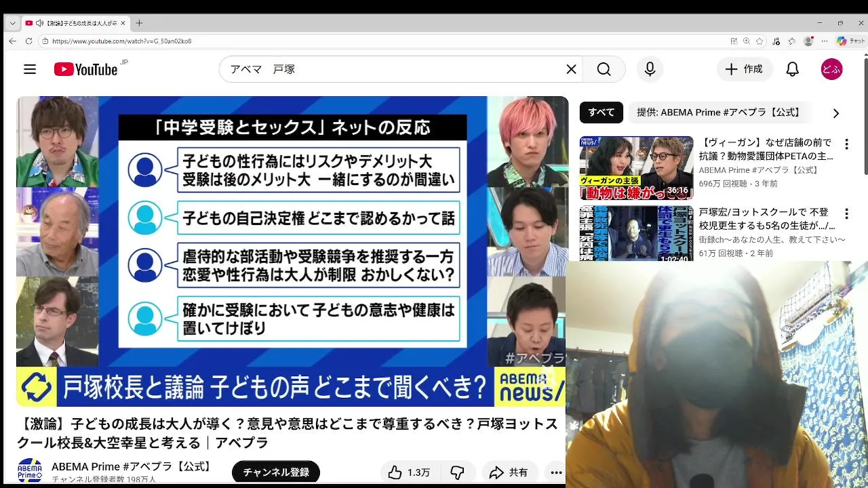Subscribe with the チャンネル登録 button
The height and width of the screenshot is (488, 868).
tap(276, 472)
